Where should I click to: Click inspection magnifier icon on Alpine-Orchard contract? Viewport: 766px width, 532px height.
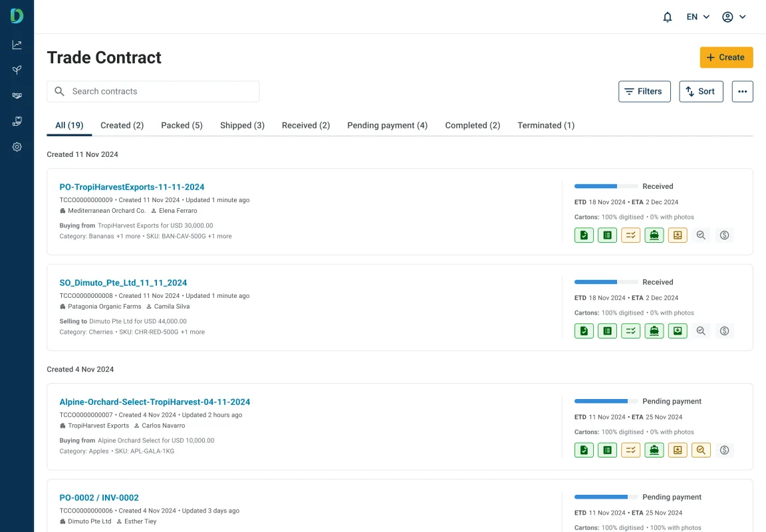tap(701, 450)
